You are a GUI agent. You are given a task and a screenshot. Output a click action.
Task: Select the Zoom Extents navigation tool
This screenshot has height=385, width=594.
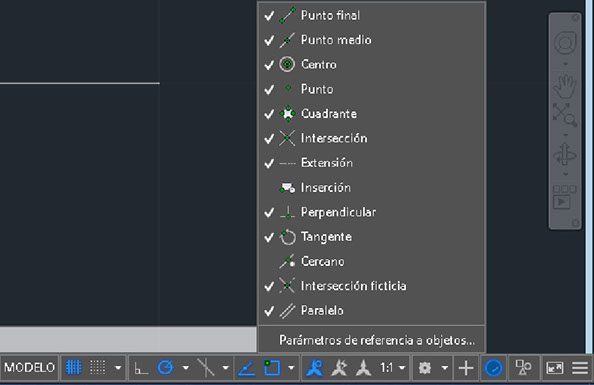[565, 114]
